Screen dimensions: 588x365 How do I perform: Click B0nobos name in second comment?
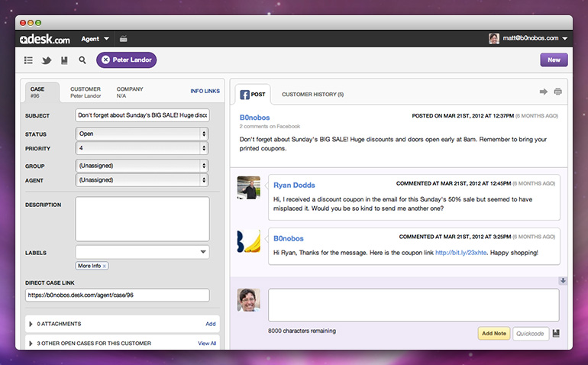tap(289, 238)
